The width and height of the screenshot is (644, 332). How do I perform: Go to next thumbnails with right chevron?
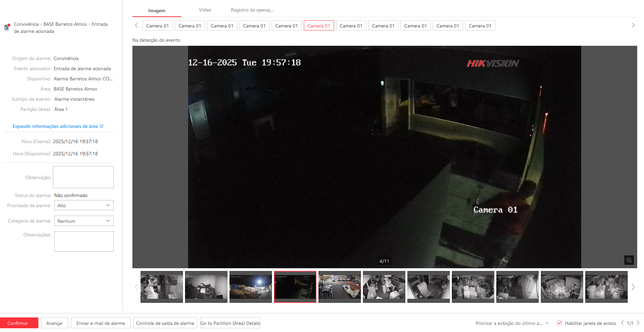[x=633, y=287]
